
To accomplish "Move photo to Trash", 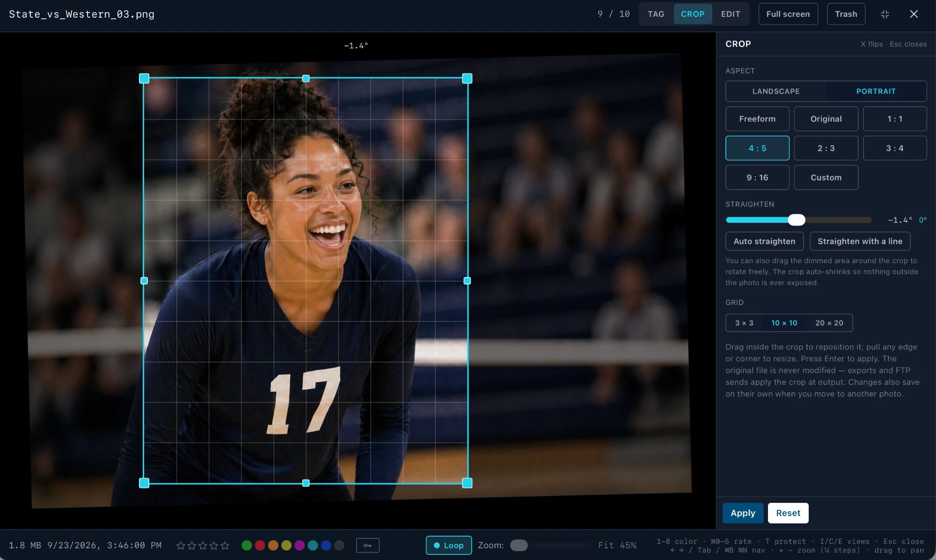I will (x=846, y=14).
